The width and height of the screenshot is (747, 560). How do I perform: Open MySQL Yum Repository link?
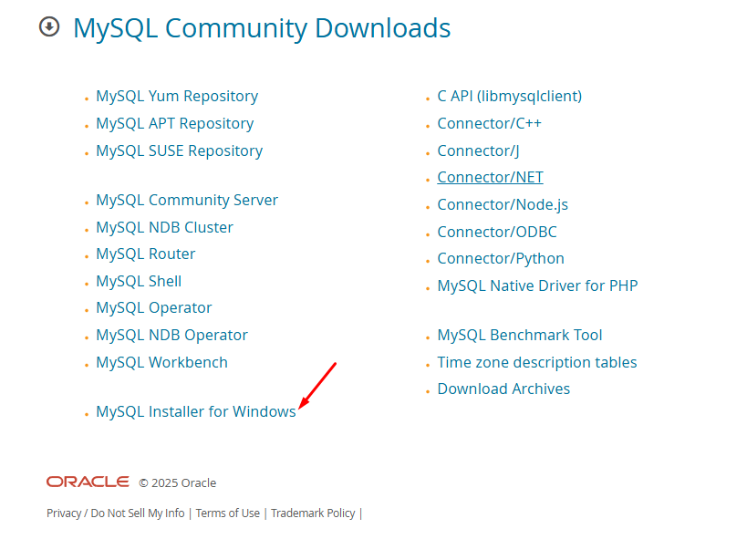click(x=177, y=96)
